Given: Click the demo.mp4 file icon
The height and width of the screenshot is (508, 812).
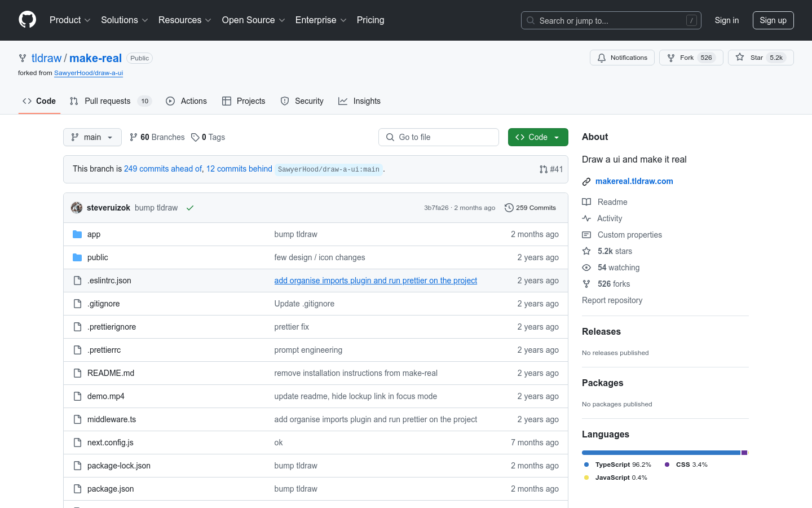Looking at the screenshot, I should (77, 396).
